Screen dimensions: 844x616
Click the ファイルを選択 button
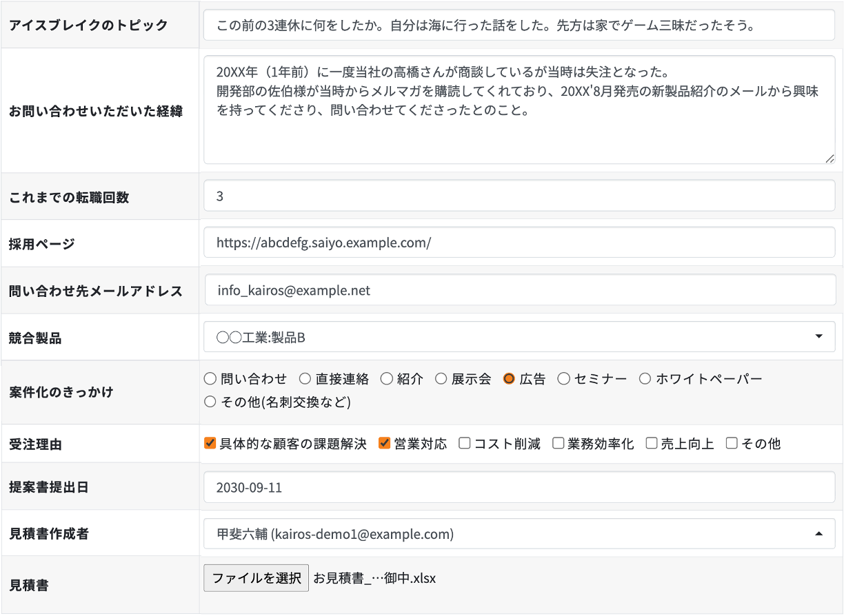pyautogui.click(x=256, y=578)
